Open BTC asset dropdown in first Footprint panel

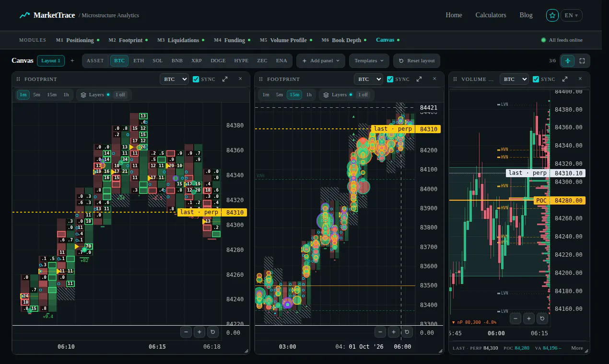[x=174, y=79]
